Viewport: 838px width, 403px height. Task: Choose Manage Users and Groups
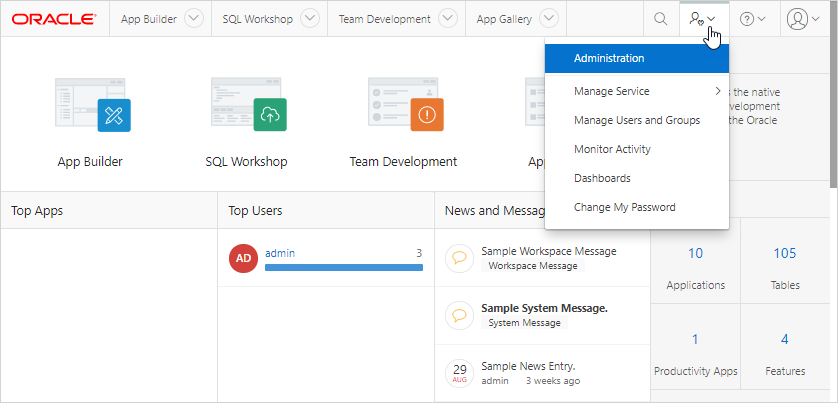637,120
